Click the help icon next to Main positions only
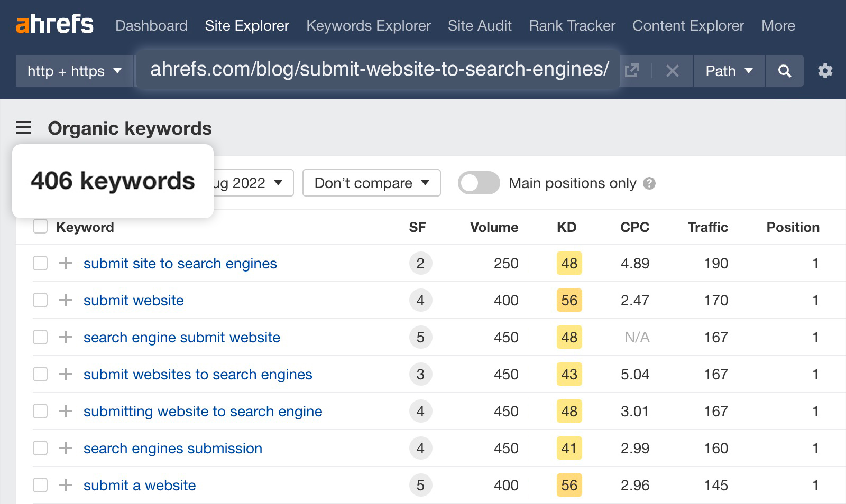 [x=650, y=183]
